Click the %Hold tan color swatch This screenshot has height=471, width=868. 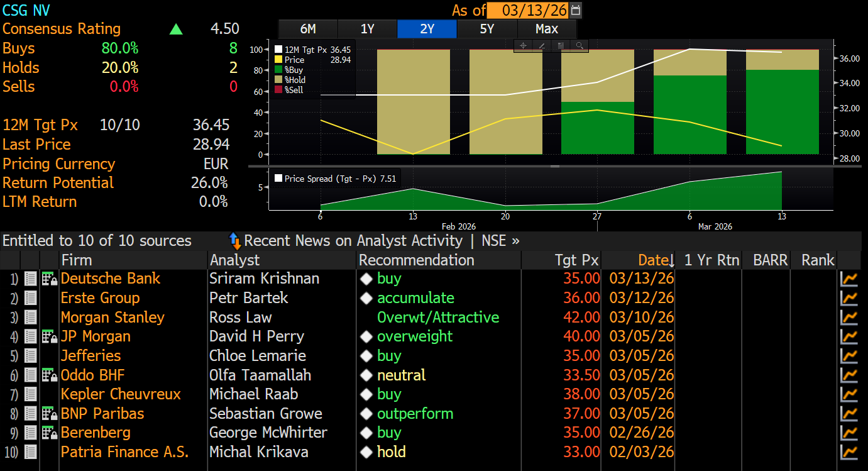[279, 80]
